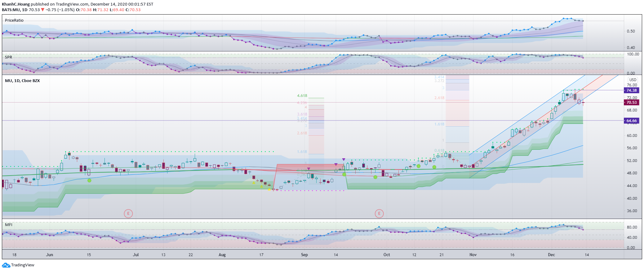Viewport: 644px width, 271px height.
Task: Click the 74.38 purple price label
Action: tap(631, 90)
